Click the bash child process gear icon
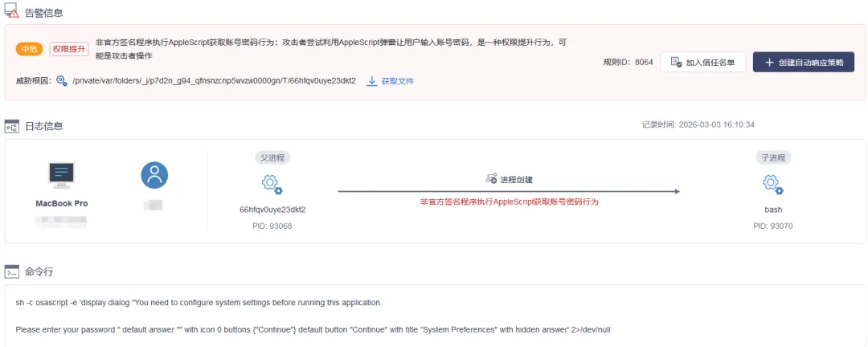 pos(772,185)
